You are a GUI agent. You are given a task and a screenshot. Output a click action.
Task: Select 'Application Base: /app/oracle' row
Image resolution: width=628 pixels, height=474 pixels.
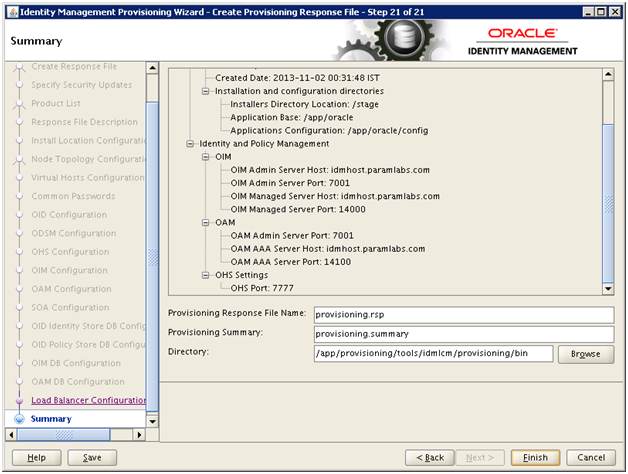(x=292, y=117)
